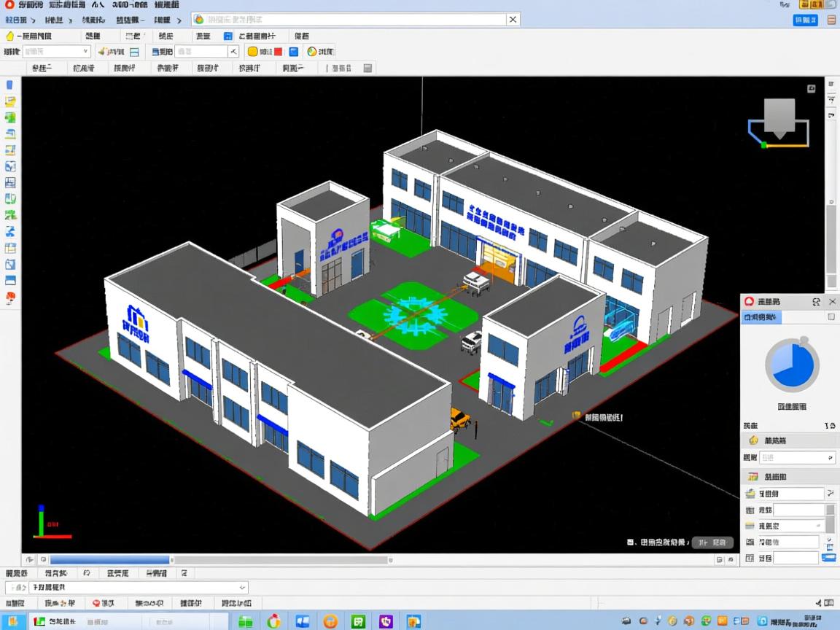The height and width of the screenshot is (630, 840).
Task: Click the blue Windows taskbar icon
Action: coord(302,621)
